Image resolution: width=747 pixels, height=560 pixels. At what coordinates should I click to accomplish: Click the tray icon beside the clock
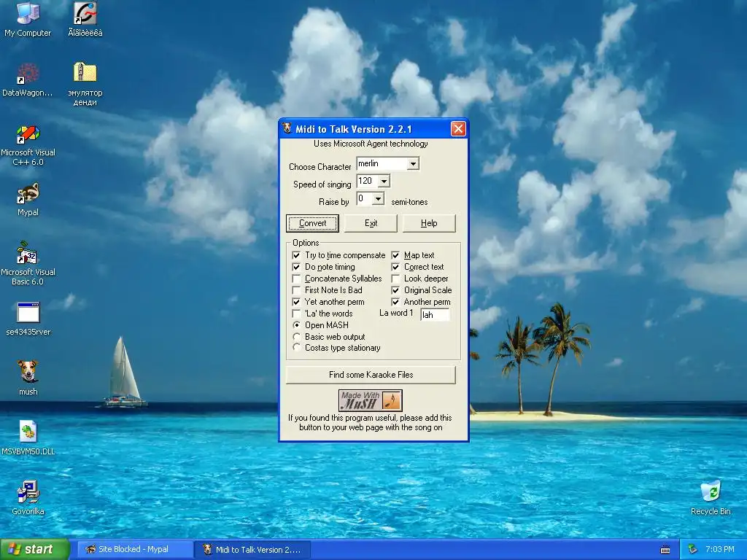[x=693, y=550]
